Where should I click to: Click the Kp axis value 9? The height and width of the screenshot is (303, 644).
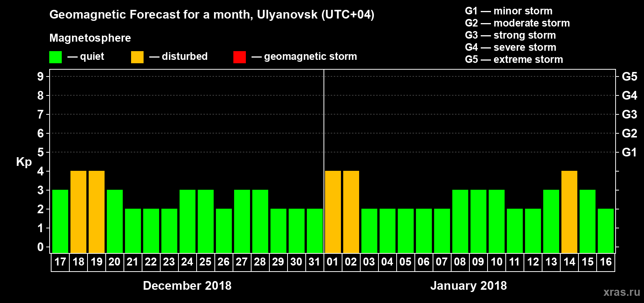pyautogui.click(x=41, y=77)
